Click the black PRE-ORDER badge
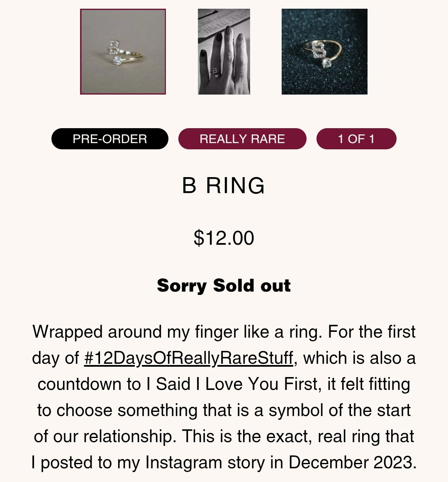Screen dimensions: 448x482 pyautogui.click(x=110, y=139)
